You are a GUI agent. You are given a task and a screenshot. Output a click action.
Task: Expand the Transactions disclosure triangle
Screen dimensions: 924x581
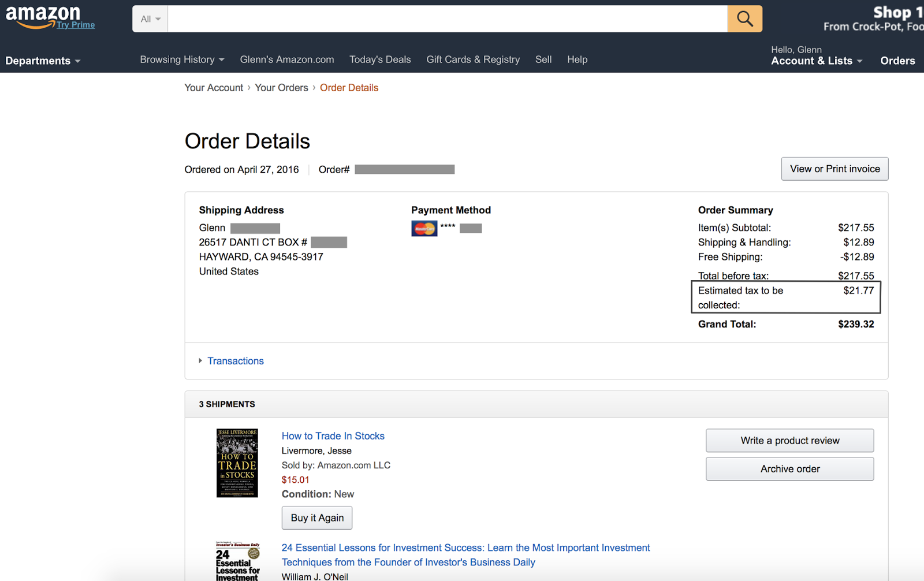[x=200, y=361]
